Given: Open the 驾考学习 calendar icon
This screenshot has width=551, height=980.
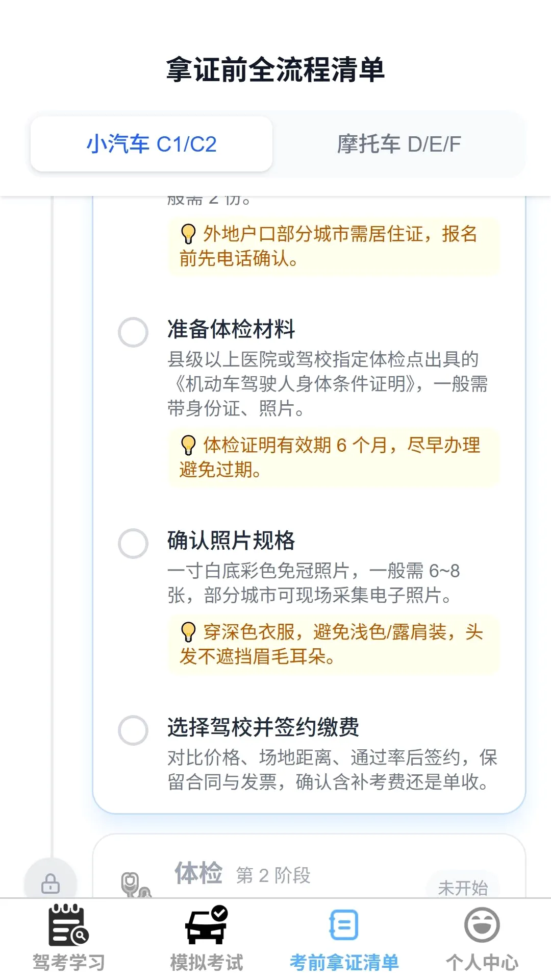Looking at the screenshot, I should click(69, 925).
